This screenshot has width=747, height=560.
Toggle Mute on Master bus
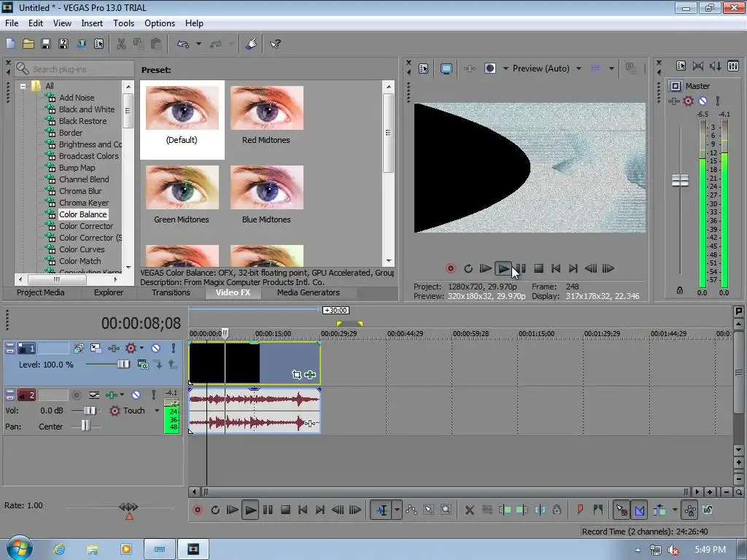click(703, 101)
